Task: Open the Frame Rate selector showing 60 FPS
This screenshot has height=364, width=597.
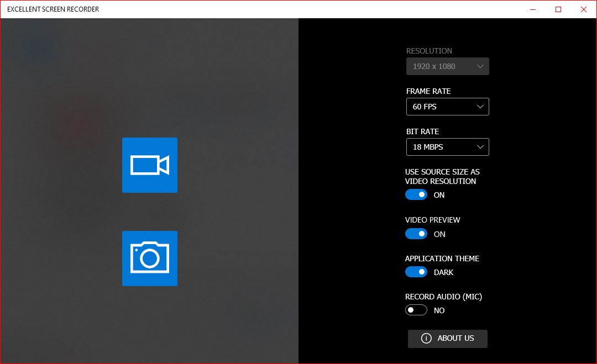Action: (447, 107)
